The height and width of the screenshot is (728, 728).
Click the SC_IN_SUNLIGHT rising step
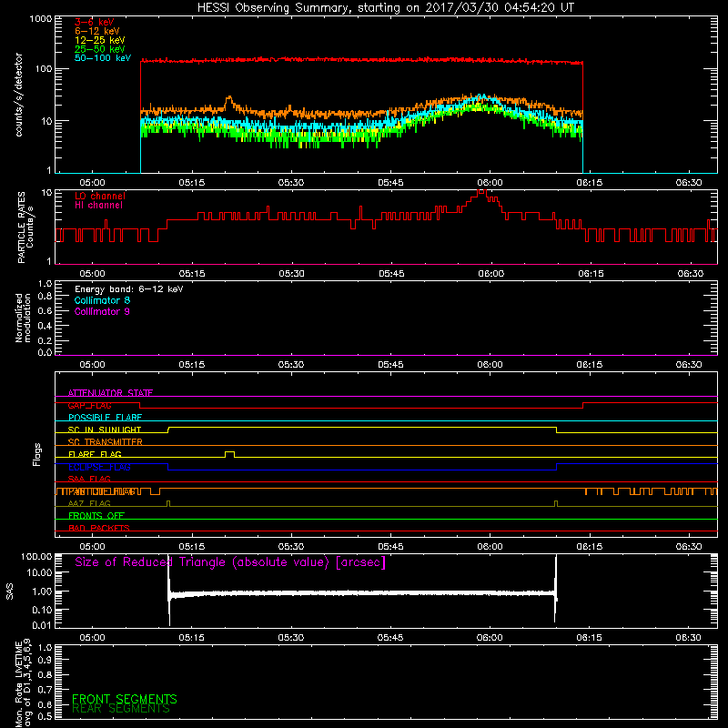pyautogui.click(x=168, y=430)
